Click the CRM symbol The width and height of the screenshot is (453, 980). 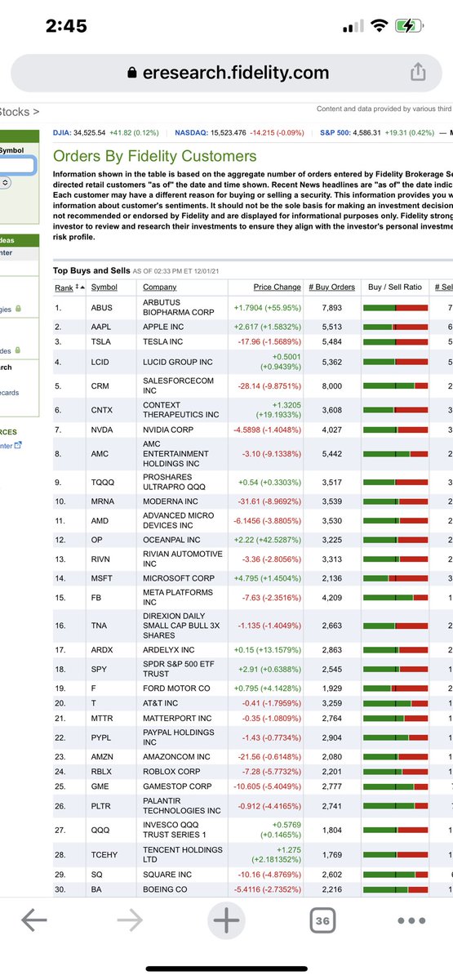[x=100, y=386]
